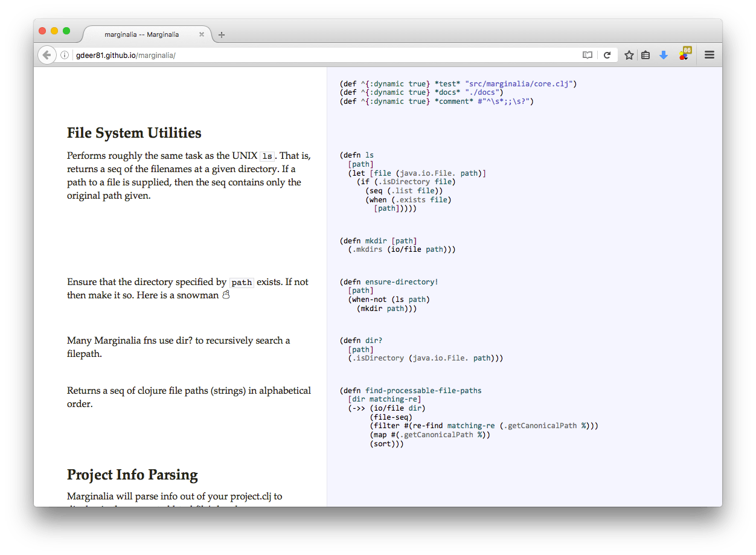Go back with the browser back arrow
This screenshot has height=555, width=756.
click(46, 55)
